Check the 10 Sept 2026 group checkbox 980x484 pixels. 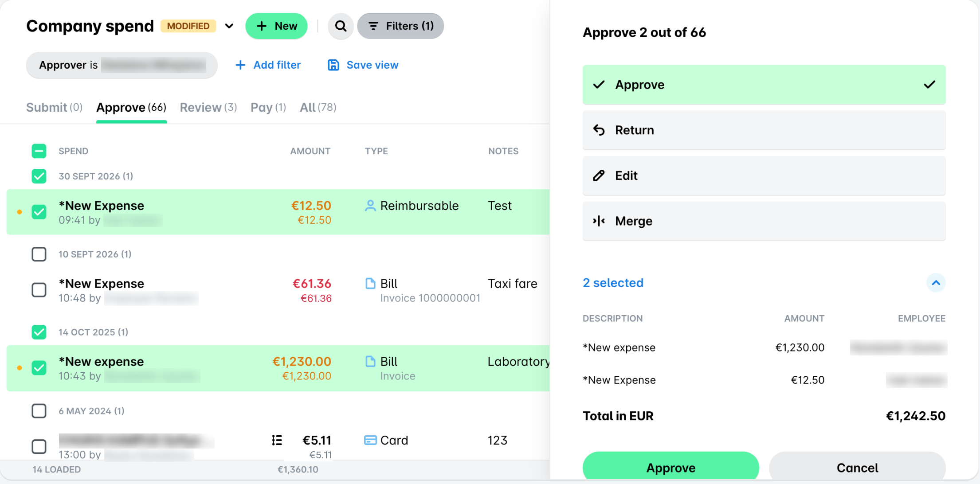point(39,254)
